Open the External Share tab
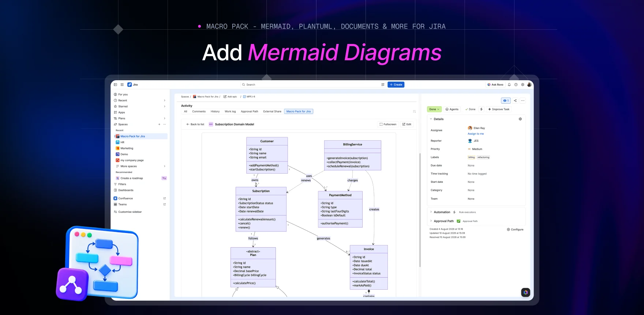The height and width of the screenshot is (315, 644). [x=272, y=111]
